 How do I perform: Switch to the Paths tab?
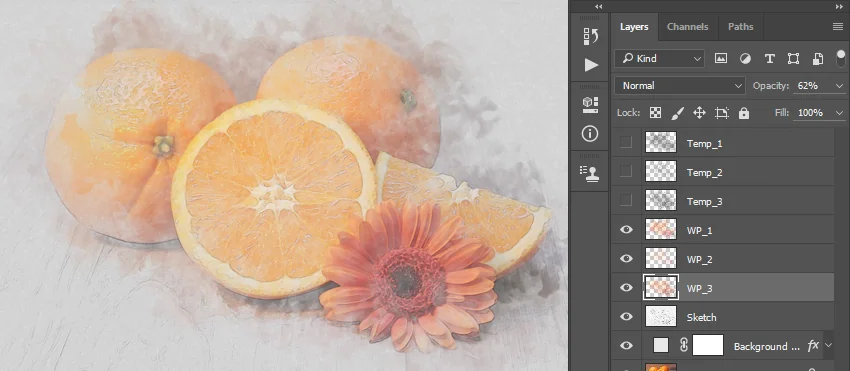740,27
